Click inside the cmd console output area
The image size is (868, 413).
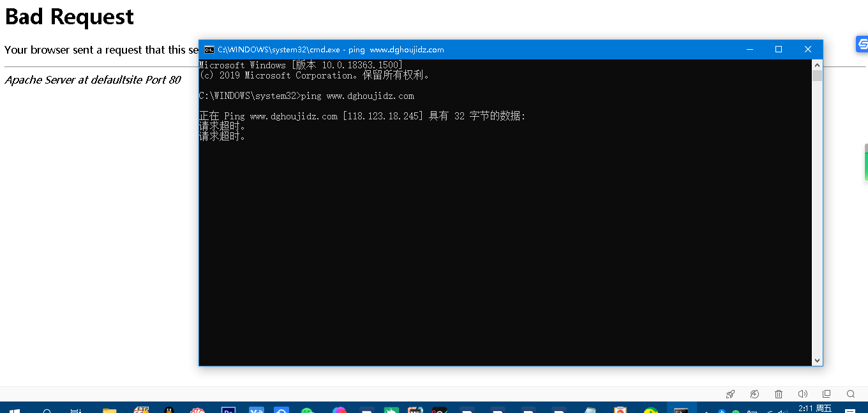[504, 243]
